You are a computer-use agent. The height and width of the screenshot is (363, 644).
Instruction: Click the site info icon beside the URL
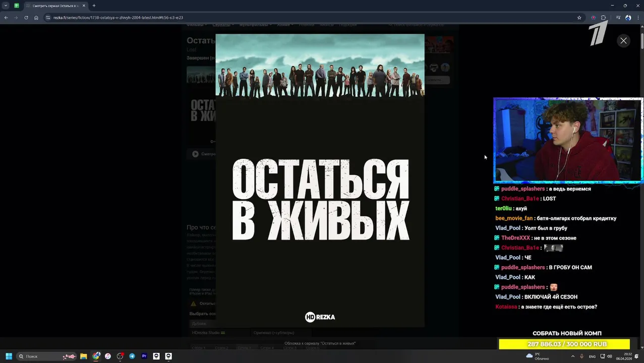click(x=48, y=18)
